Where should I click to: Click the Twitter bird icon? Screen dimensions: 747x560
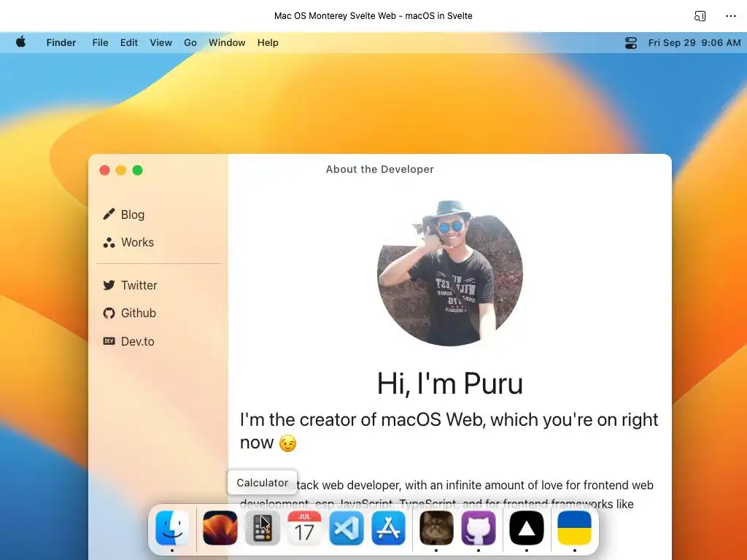pos(109,285)
